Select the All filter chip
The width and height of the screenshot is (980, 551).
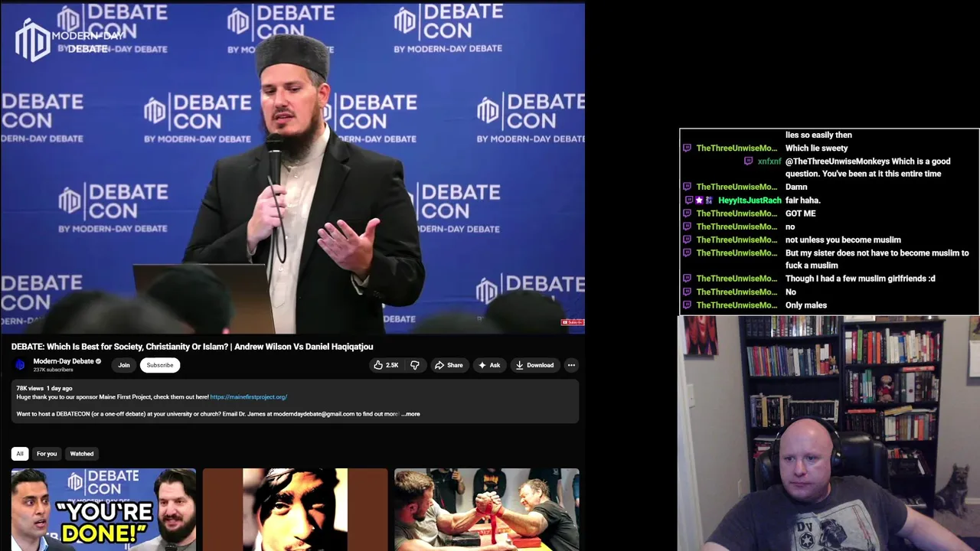[x=20, y=454]
